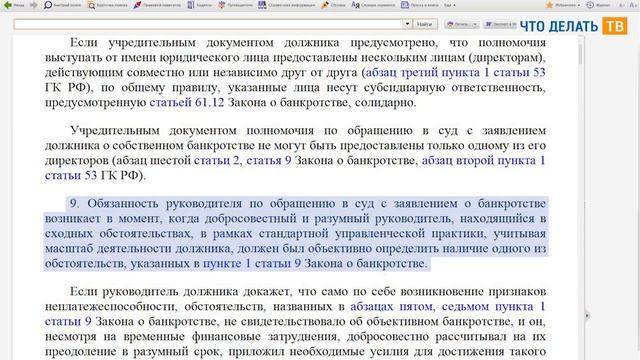The width and height of the screenshot is (640, 360).
Task: Focus the document search input field
Action: tap(208, 24)
